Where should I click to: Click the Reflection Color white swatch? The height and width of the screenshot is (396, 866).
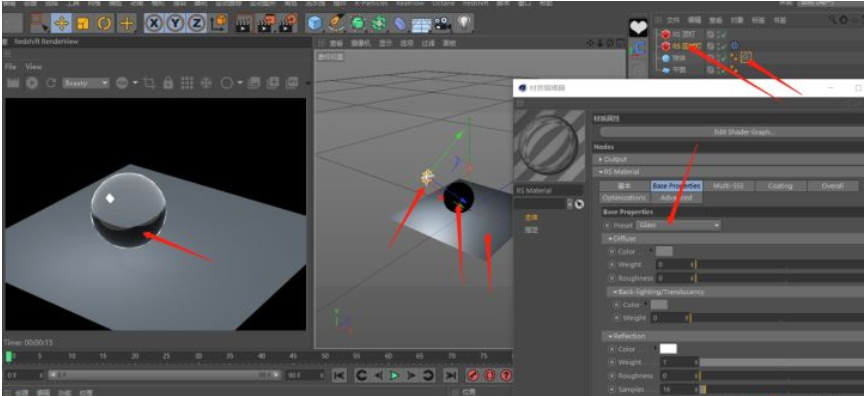(668, 349)
